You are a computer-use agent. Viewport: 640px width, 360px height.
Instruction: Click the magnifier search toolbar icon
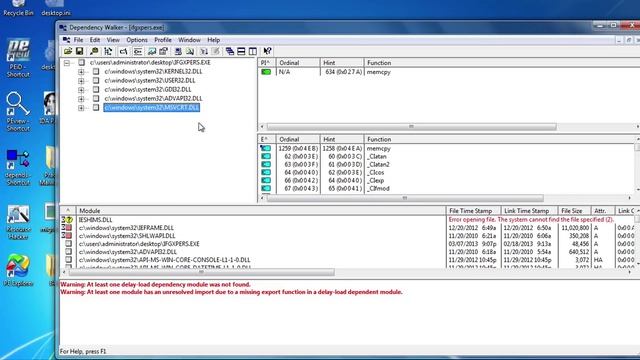pyautogui.click(x=94, y=51)
